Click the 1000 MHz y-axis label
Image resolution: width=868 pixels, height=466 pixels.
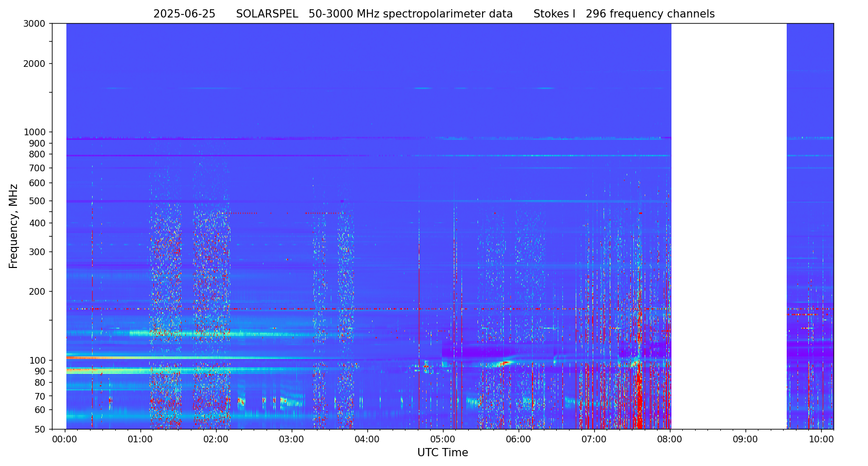click(x=34, y=132)
